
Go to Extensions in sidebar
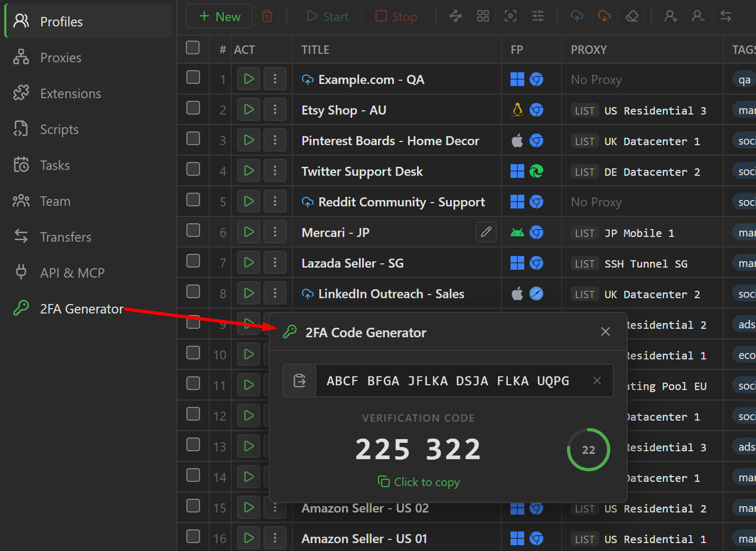click(x=88, y=93)
